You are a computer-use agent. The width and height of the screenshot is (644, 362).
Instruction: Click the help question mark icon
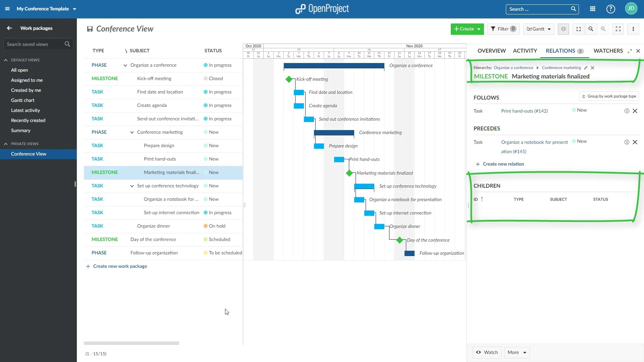pos(610,9)
